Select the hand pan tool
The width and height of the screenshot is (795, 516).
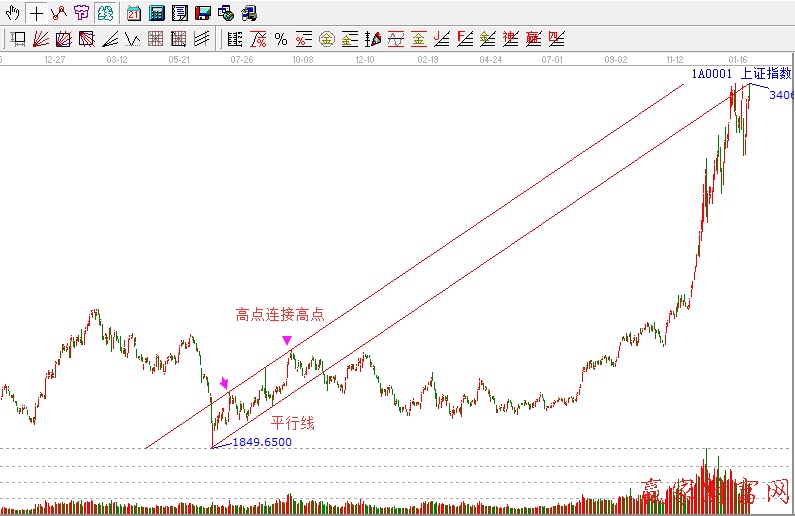[12, 13]
